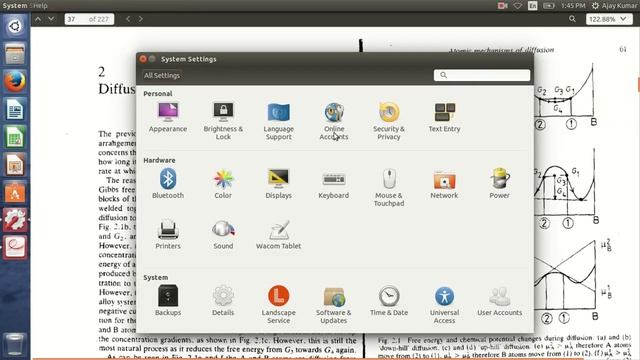Open session menu for Ajay Kumar
The height and width of the screenshot is (360, 640).
(x=615, y=6)
